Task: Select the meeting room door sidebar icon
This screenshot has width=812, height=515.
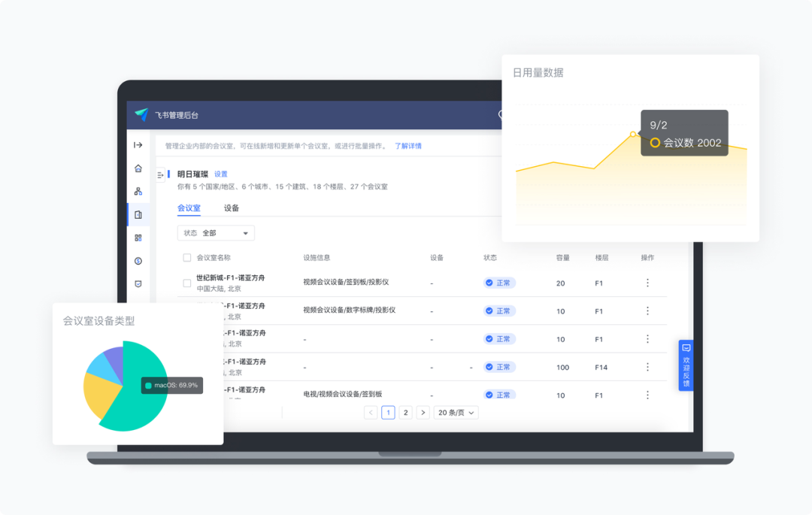Action: tap(138, 215)
